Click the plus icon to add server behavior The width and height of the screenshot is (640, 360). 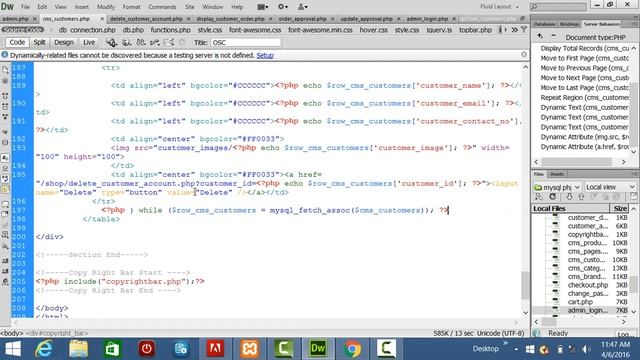tap(540, 36)
